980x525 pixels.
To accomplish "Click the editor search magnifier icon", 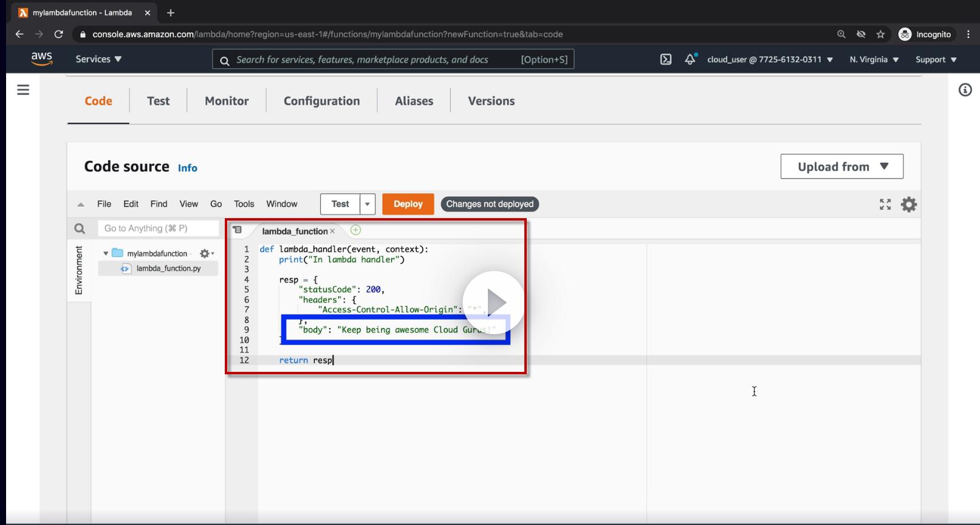I will coord(80,228).
